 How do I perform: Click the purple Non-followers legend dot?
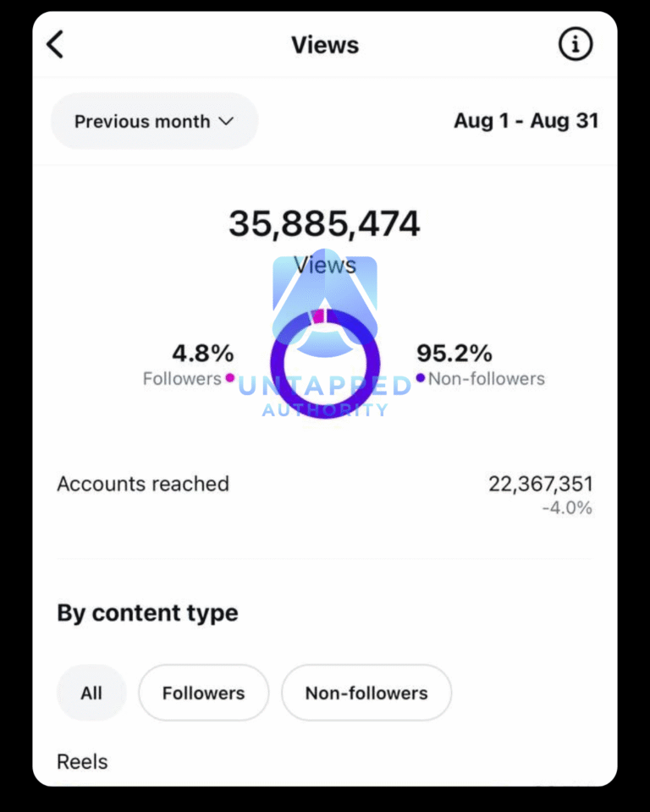(x=421, y=378)
